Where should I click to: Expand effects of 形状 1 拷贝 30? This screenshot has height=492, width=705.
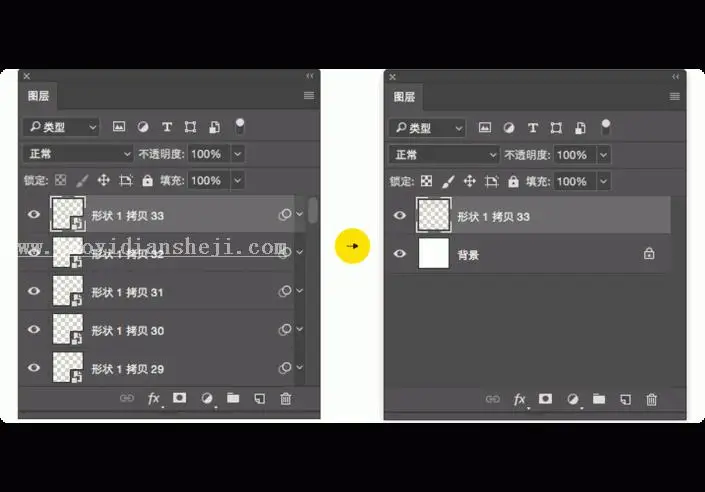[x=300, y=329]
